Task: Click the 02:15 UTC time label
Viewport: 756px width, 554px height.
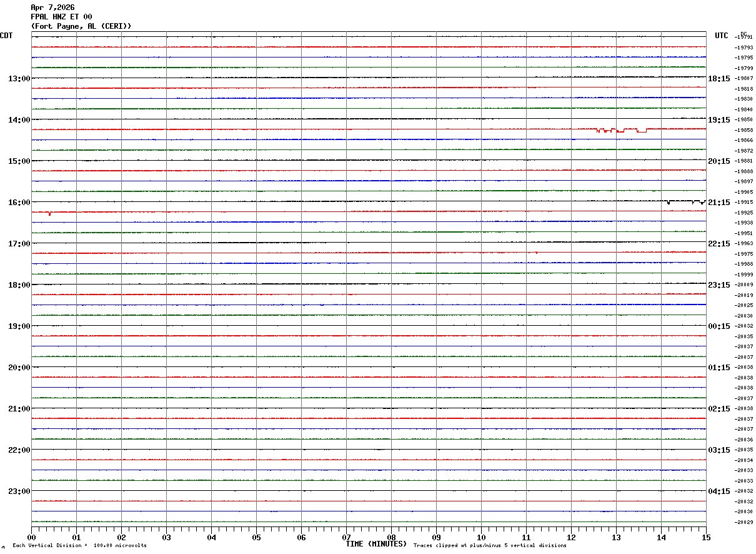Action: click(x=719, y=409)
